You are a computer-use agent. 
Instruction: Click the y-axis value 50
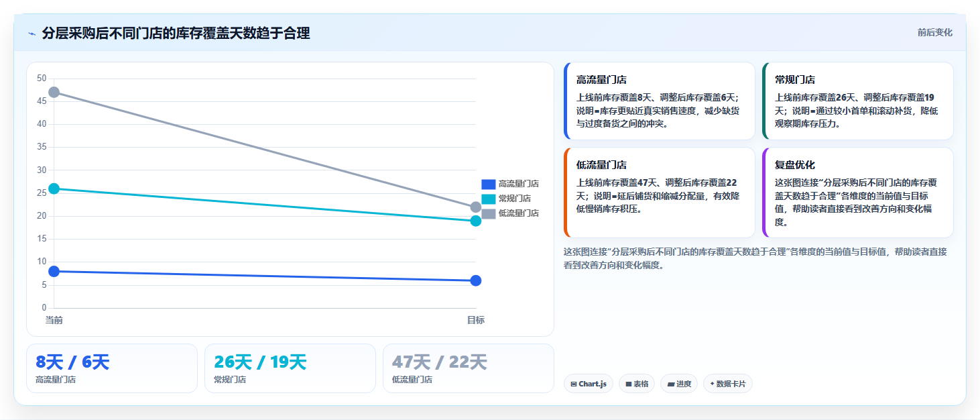pos(42,78)
